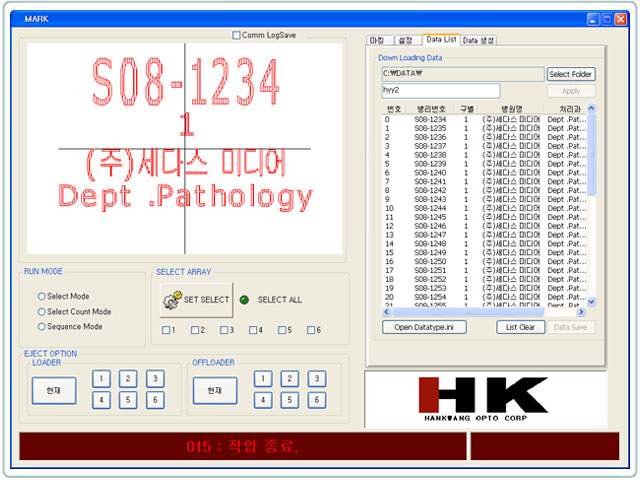Click the folder path field C:\DATA\
The width and height of the screenshot is (640, 480).
(x=463, y=74)
